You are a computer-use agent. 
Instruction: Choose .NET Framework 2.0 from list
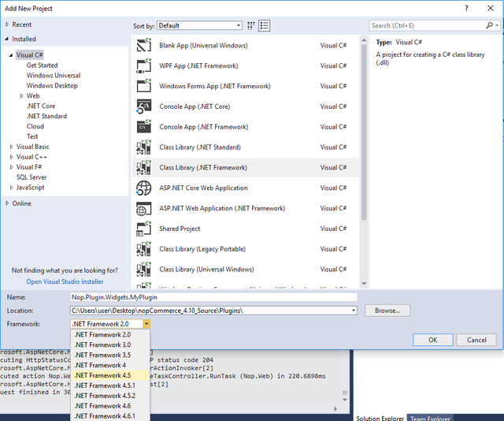(110, 335)
